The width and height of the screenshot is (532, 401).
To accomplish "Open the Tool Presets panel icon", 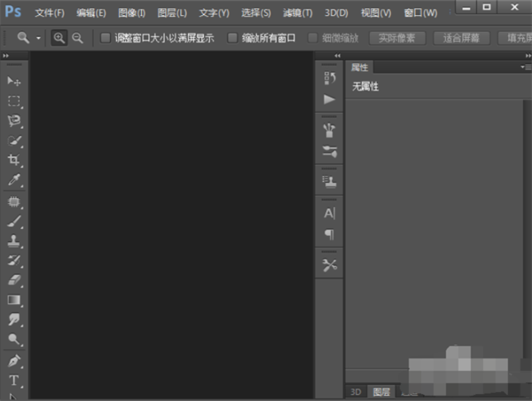I will pyautogui.click(x=330, y=265).
